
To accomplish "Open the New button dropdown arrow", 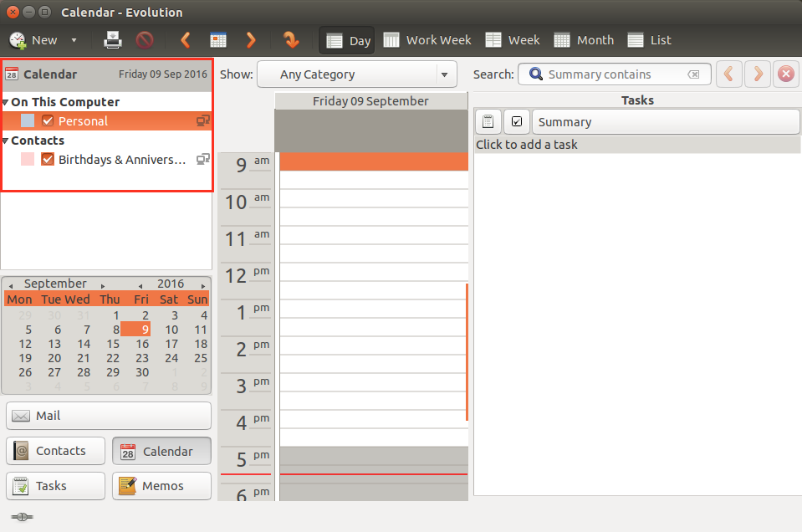I will pos(74,40).
